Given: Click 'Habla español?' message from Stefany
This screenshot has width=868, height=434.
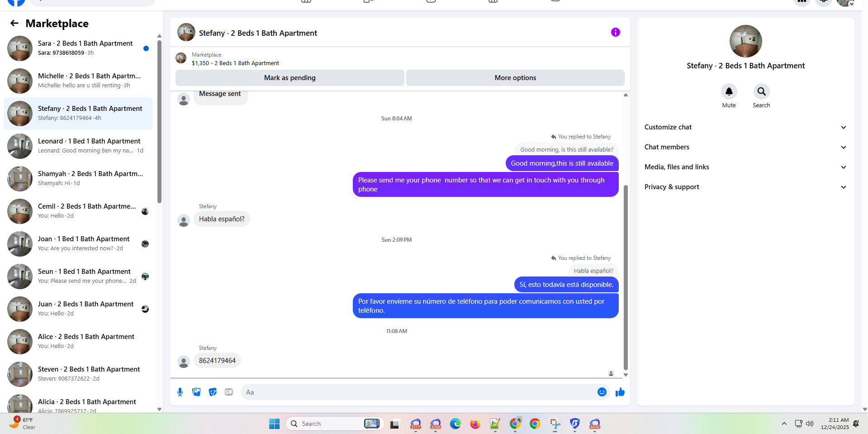Looking at the screenshot, I should 222,219.
